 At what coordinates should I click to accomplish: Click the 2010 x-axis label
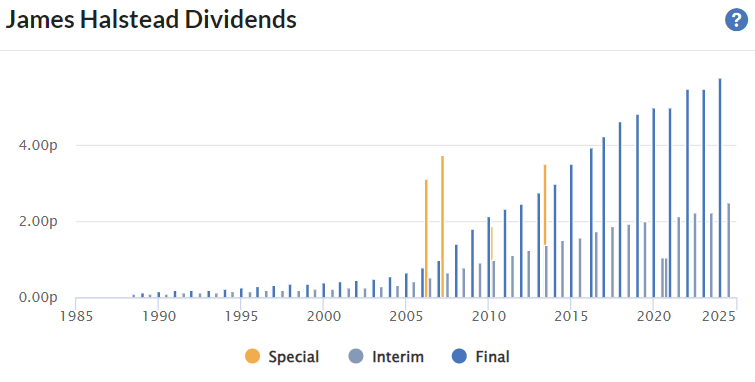point(488,316)
